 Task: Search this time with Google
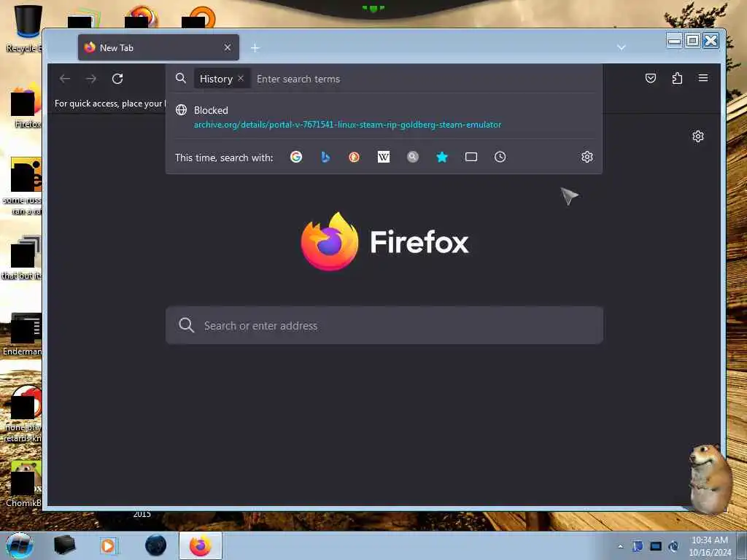pyautogui.click(x=296, y=157)
